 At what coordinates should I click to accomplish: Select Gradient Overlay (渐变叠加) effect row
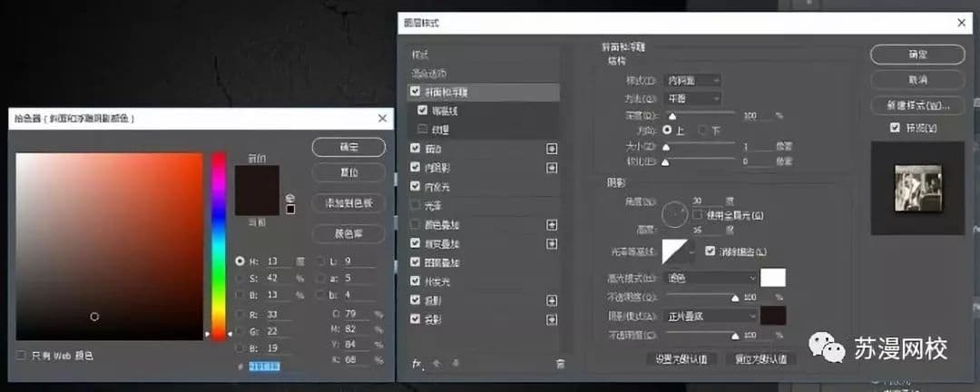click(x=483, y=243)
